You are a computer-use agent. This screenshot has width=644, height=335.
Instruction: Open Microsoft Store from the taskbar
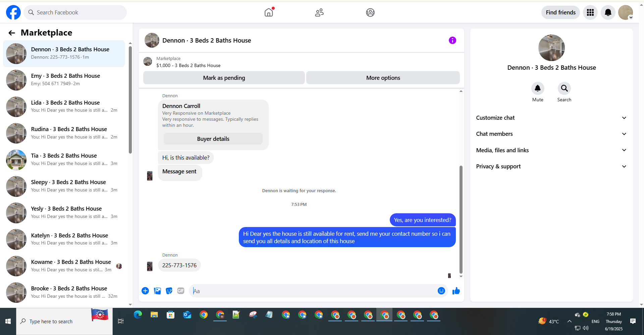pos(171,315)
